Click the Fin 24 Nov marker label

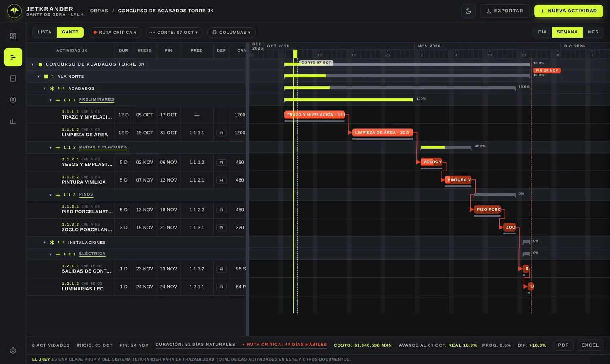(x=547, y=70)
